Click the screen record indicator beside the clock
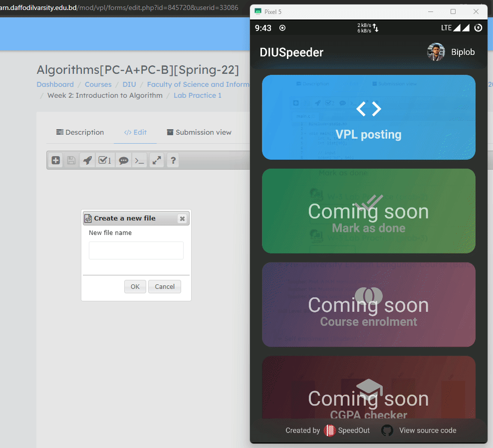This screenshot has height=448, width=493. (x=282, y=28)
